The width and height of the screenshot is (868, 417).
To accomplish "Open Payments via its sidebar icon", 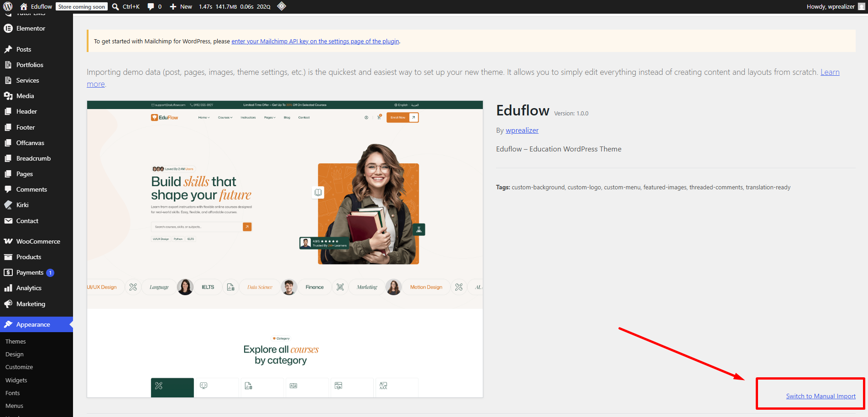I will coord(8,272).
